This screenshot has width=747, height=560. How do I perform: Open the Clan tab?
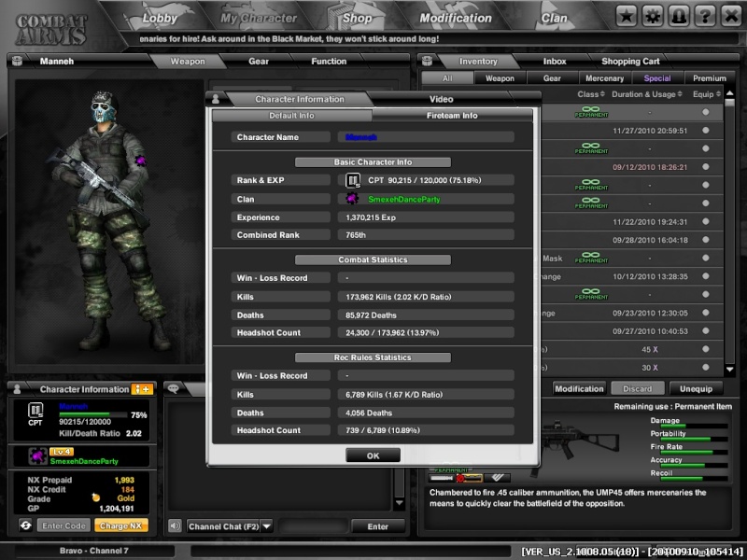[554, 18]
